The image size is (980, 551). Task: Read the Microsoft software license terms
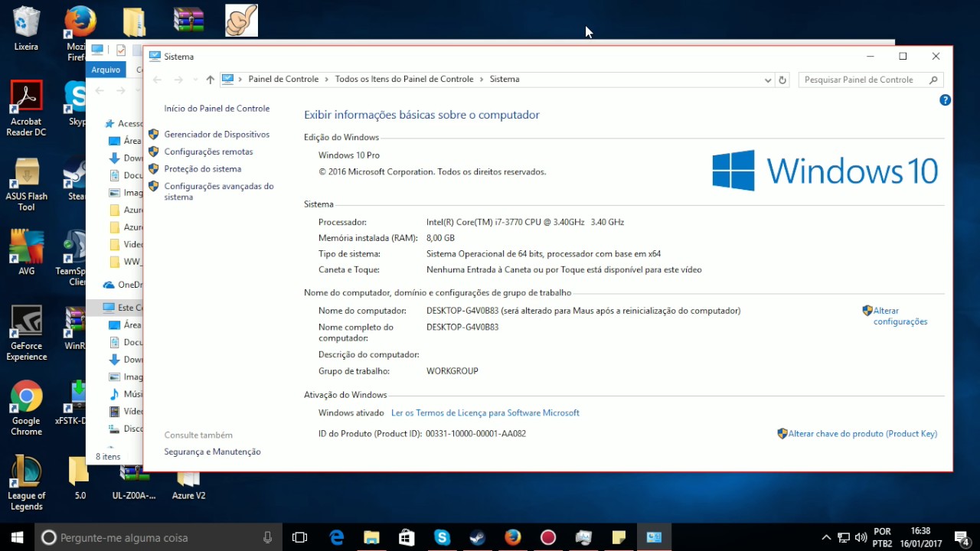tap(485, 412)
